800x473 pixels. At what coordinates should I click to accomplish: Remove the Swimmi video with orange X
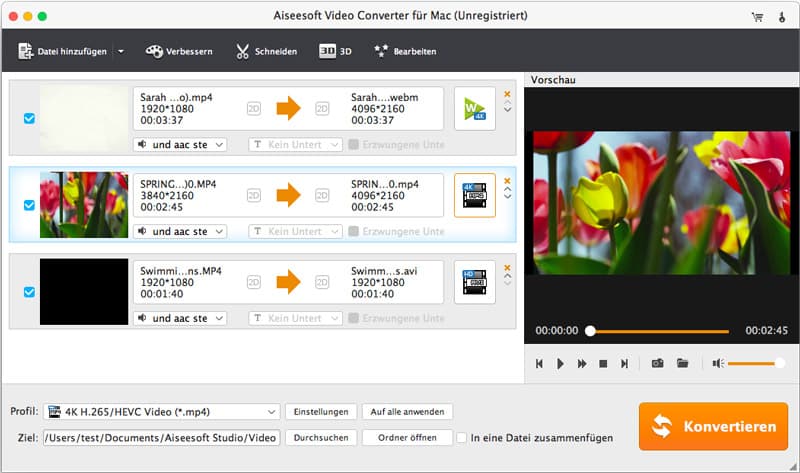coord(507,267)
